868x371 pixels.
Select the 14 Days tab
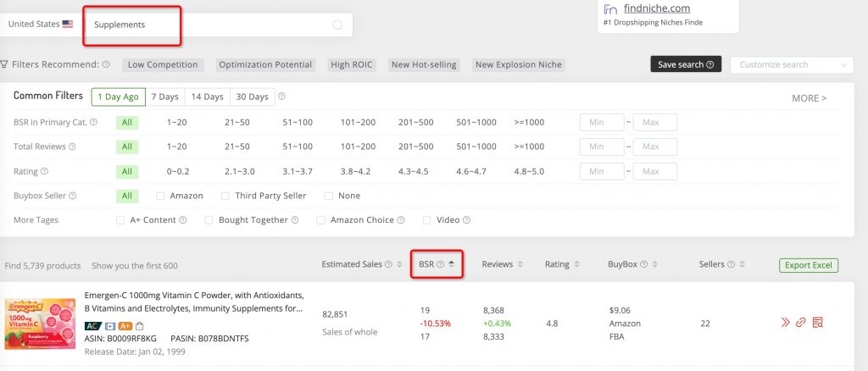207,97
